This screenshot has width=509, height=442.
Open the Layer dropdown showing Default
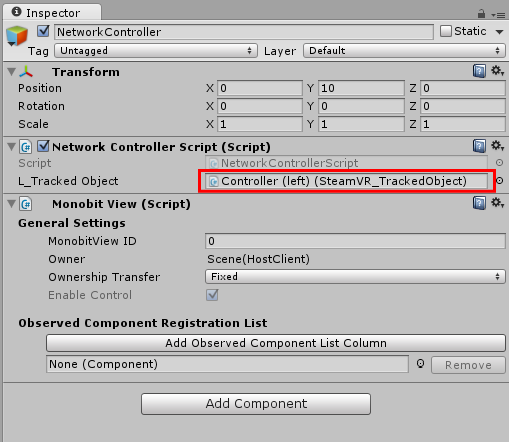pos(404,51)
